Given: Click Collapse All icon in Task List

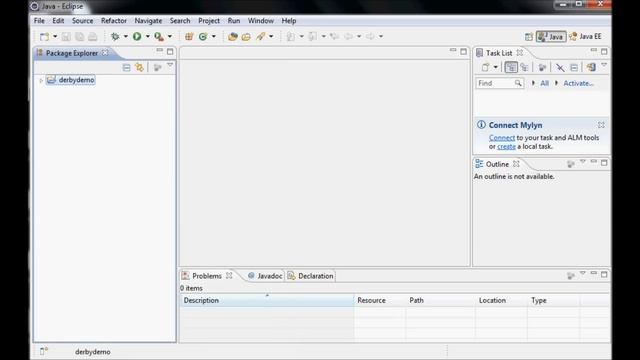Looking at the screenshot, I should [574, 67].
